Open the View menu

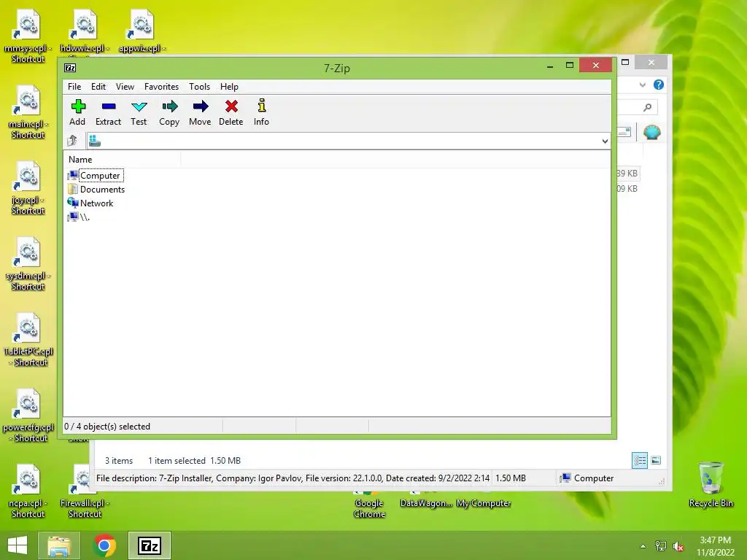tap(125, 87)
